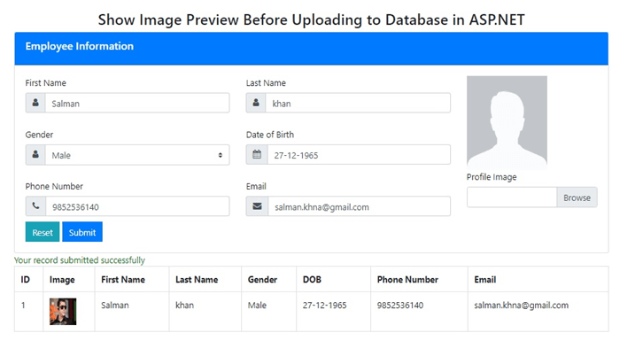This screenshot has width=635, height=364.
Task: Submit the employee form
Action: coord(82,232)
